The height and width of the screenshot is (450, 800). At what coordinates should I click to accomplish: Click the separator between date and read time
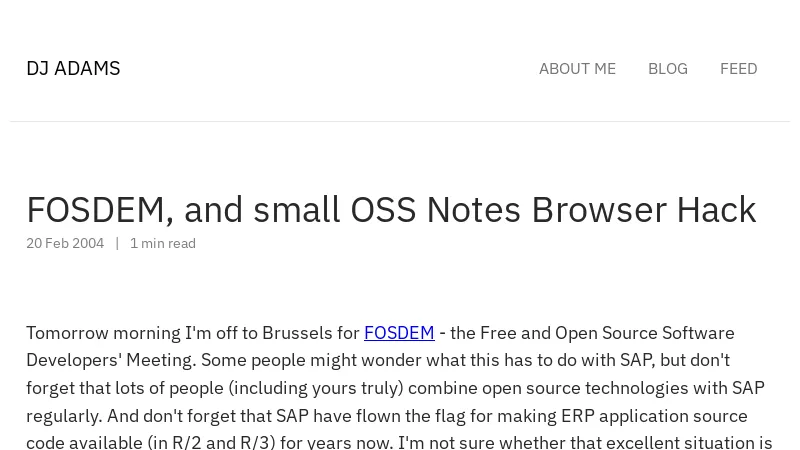tap(117, 243)
